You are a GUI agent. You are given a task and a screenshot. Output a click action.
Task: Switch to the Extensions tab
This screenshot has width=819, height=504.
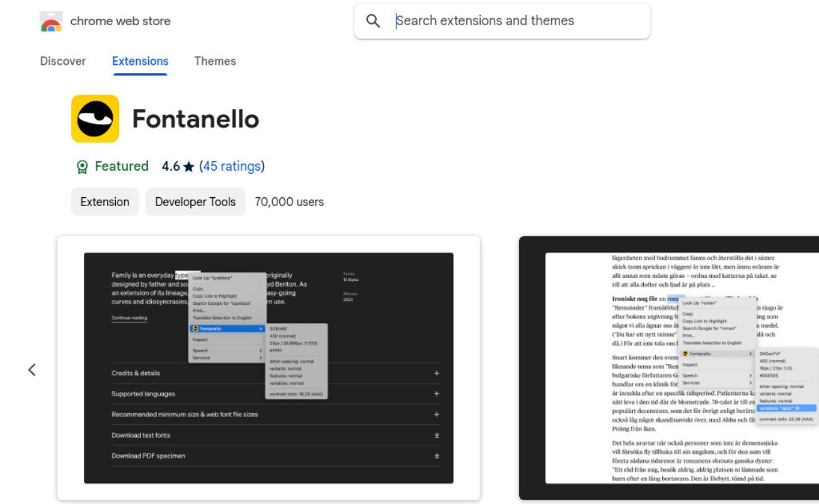[x=140, y=61]
